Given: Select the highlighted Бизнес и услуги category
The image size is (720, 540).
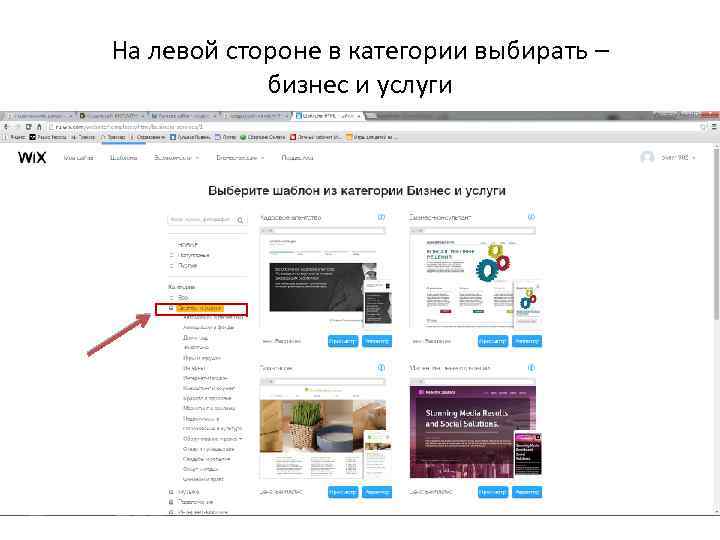Looking at the screenshot, I should coord(200,308).
